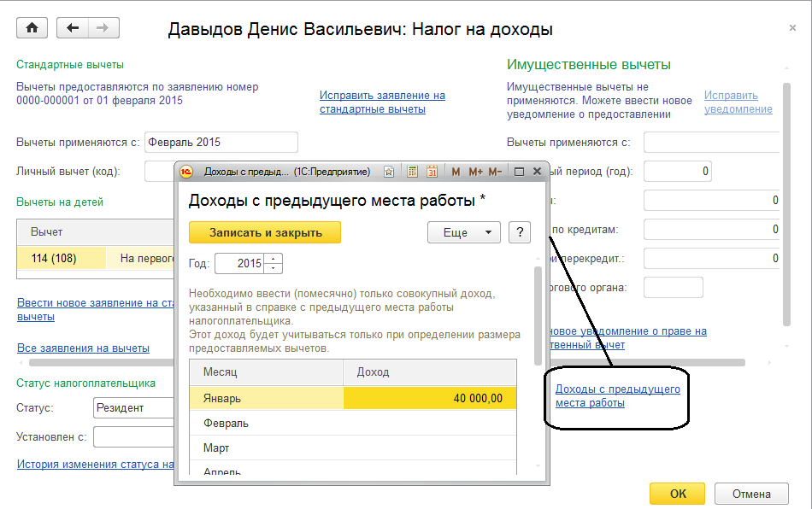
Task: Open the calculator icon in dialog title bar
Action: coord(413,172)
